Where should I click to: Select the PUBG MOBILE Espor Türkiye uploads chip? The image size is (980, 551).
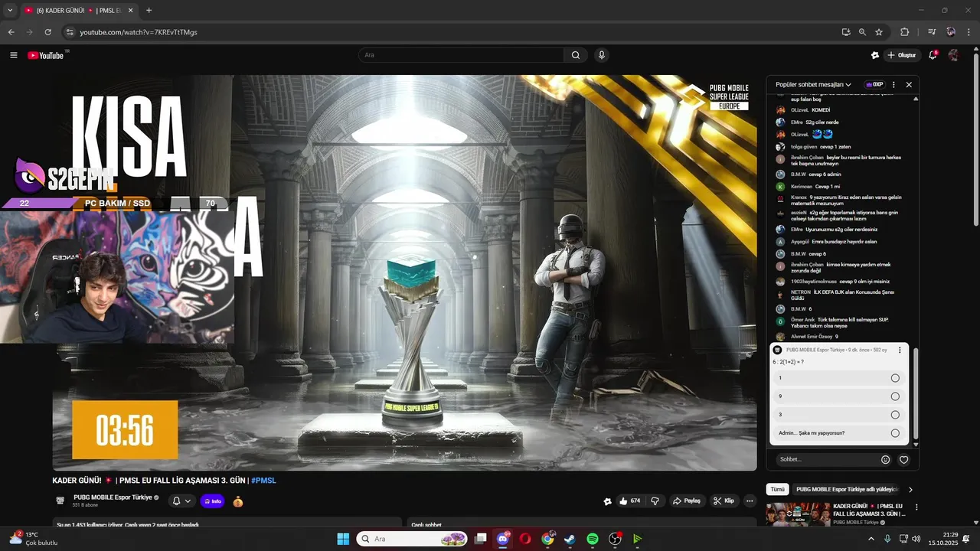coord(845,489)
